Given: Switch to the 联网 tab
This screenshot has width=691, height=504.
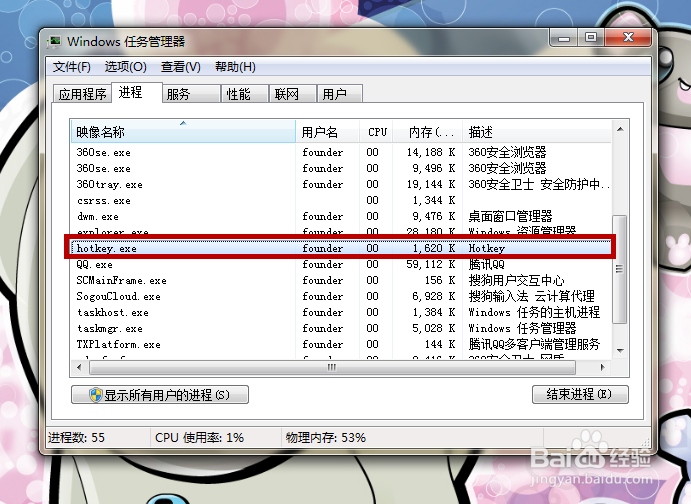Looking at the screenshot, I should coord(293,94).
